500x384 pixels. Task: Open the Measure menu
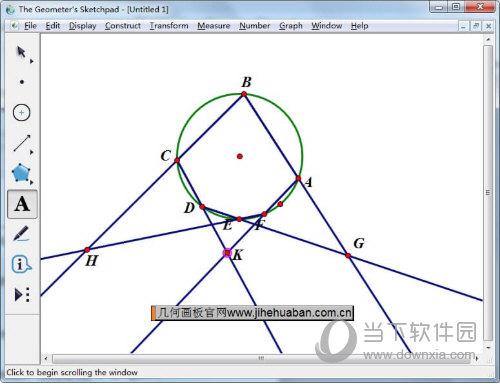pyautogui.click(x=214, y=26)
